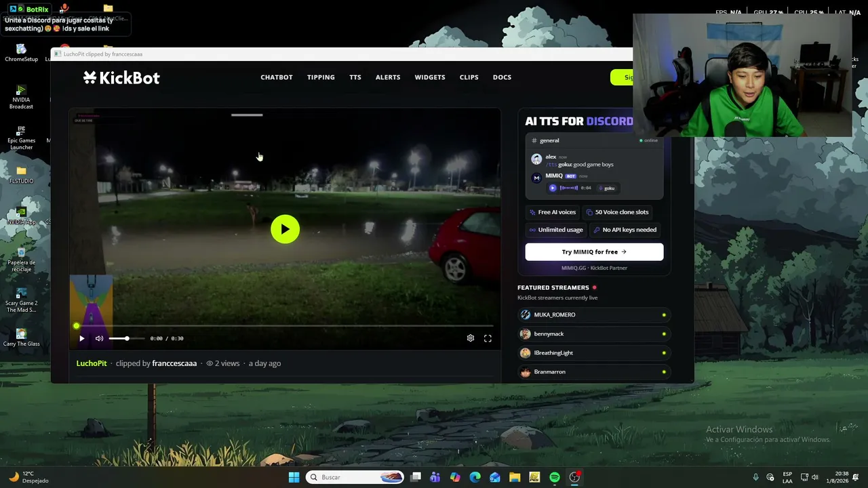Screen dimensions: 868x488
Task: Select the Branmarron featured streamer
Action: (593, 371)
